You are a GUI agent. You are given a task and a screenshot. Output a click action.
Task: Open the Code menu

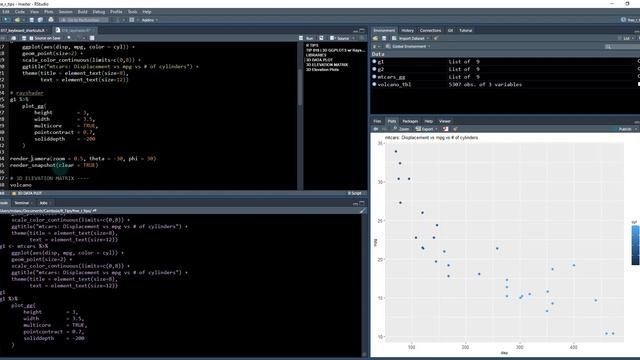(20, 12)
